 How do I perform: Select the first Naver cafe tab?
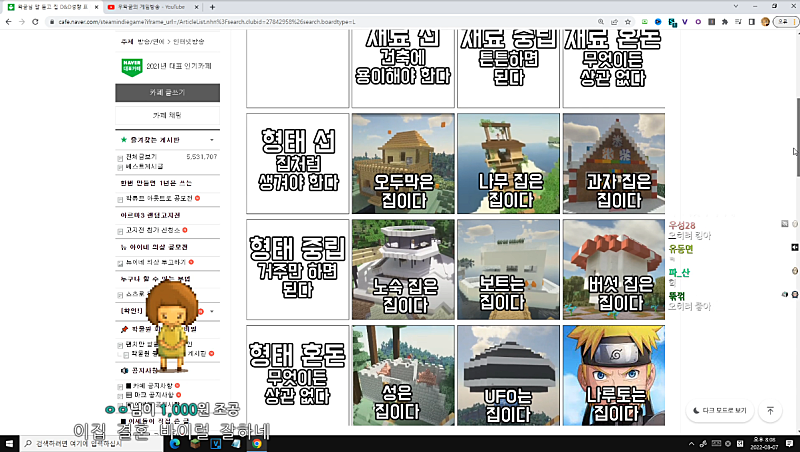(50, 6)
